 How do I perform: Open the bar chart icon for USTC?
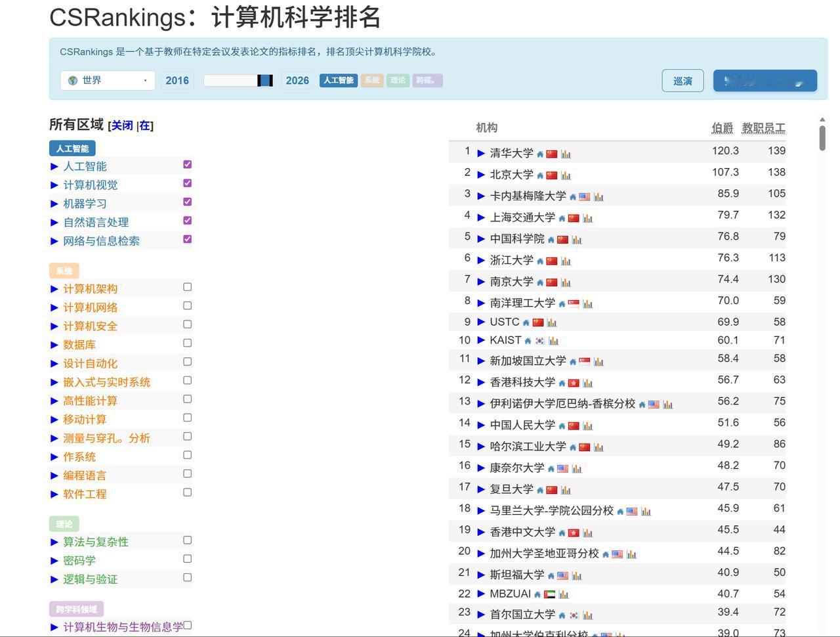[552, 322]
